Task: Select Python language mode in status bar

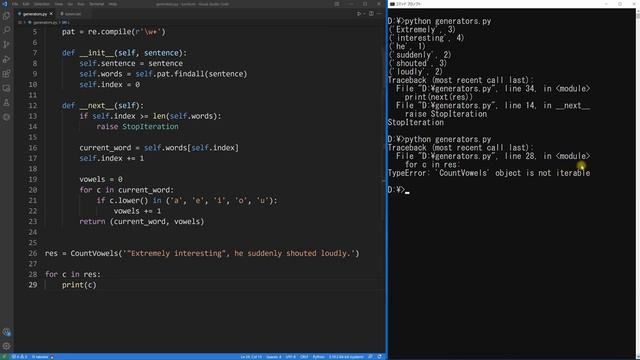Action: pos(318,357)
